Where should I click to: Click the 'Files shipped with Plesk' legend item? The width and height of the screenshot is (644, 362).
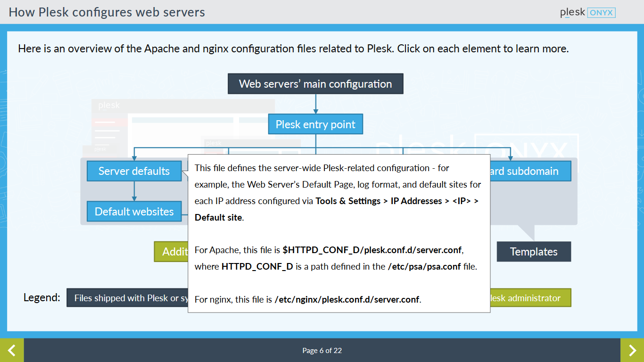point(127,298)
